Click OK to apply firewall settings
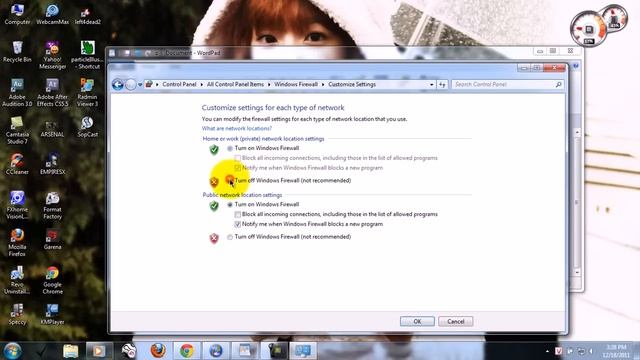This screenshot has width=640, height=360. point(417,321)
